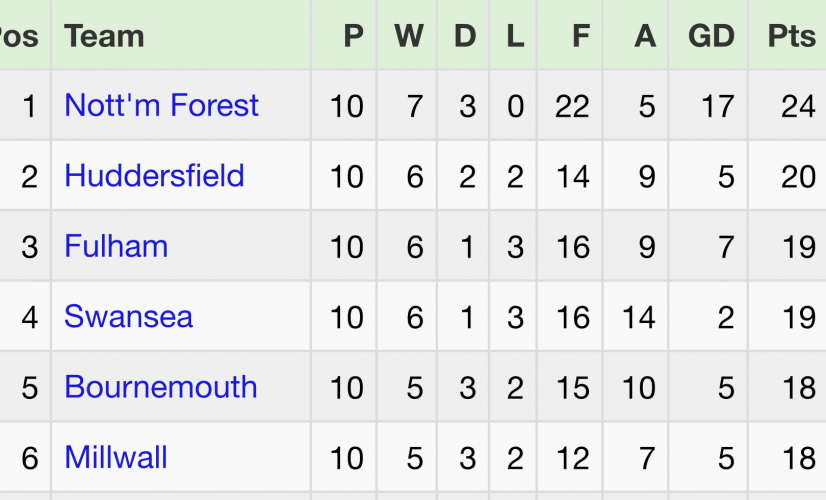Click the D (draws) column header

coord(465,36)
